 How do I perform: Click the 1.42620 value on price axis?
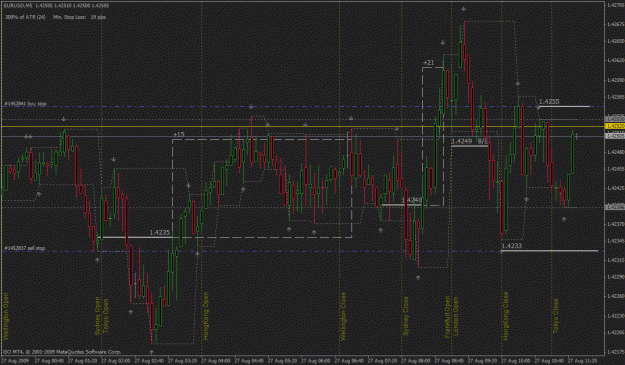tap(616, 61)
